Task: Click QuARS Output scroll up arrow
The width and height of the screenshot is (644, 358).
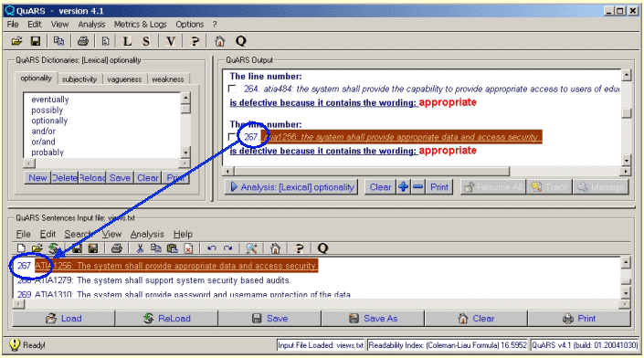Action: point(627,75)
